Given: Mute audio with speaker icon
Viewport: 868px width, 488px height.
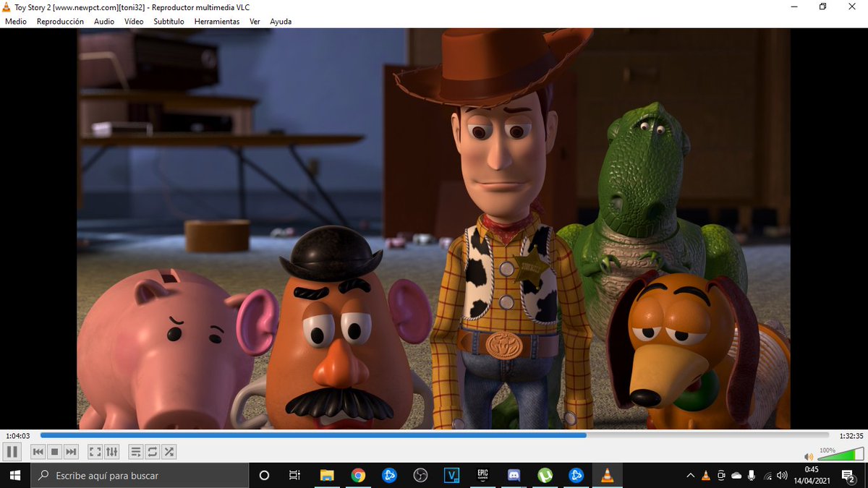Looking at the screenshot, I should (809, 456).
